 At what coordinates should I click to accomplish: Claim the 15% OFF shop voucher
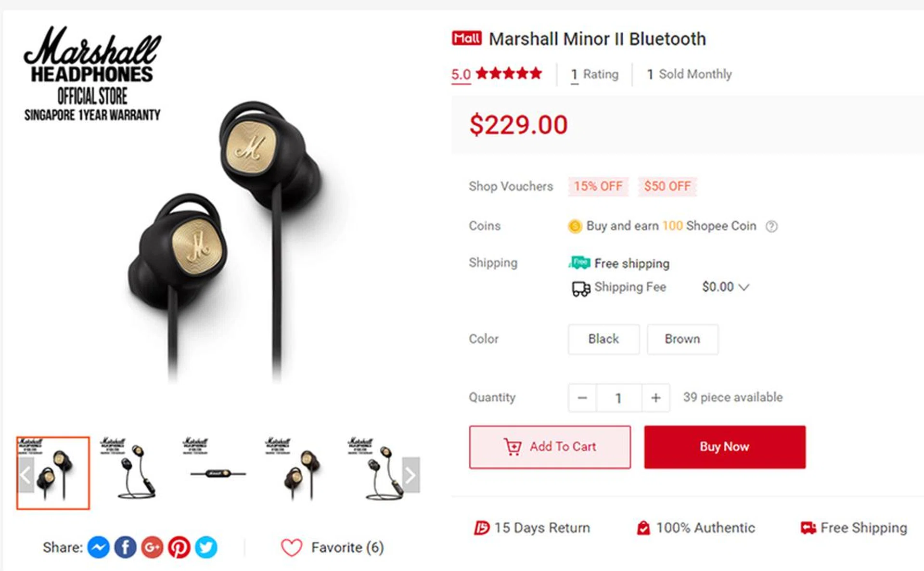tap(598, 186)
